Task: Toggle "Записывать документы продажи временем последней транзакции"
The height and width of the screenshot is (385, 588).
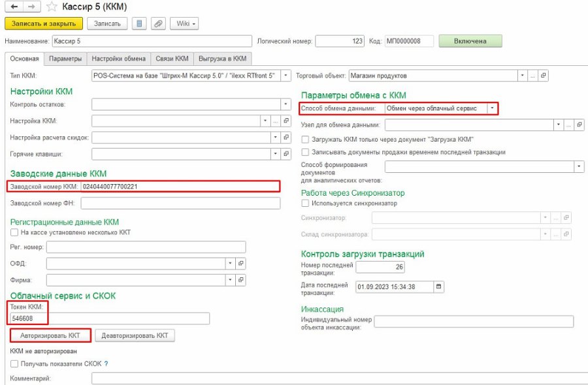Action: point(305,152)
